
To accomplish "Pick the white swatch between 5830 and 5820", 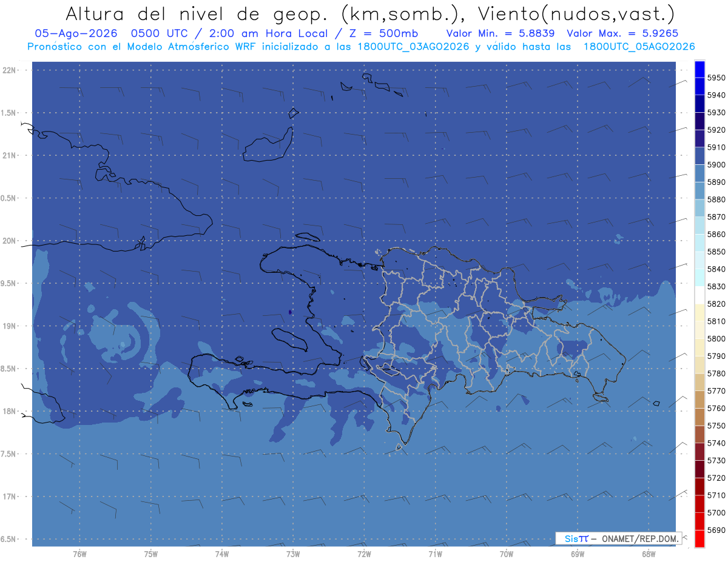I will click(699, 295).
